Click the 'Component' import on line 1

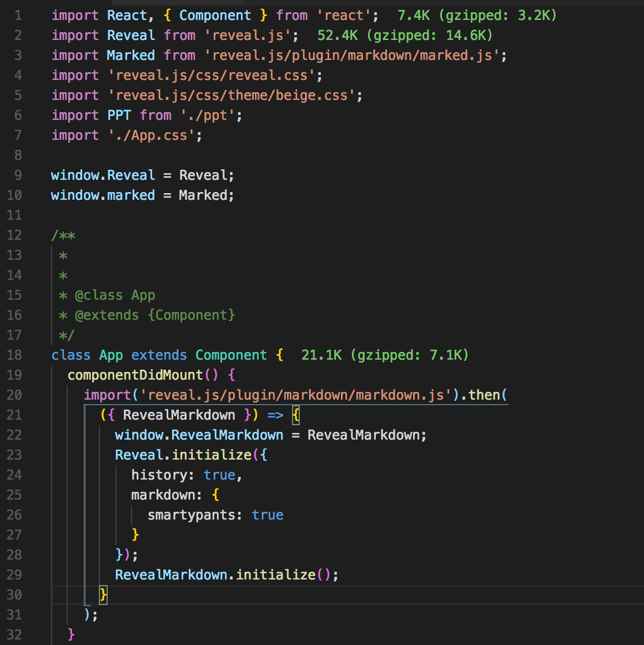(215, 16)
